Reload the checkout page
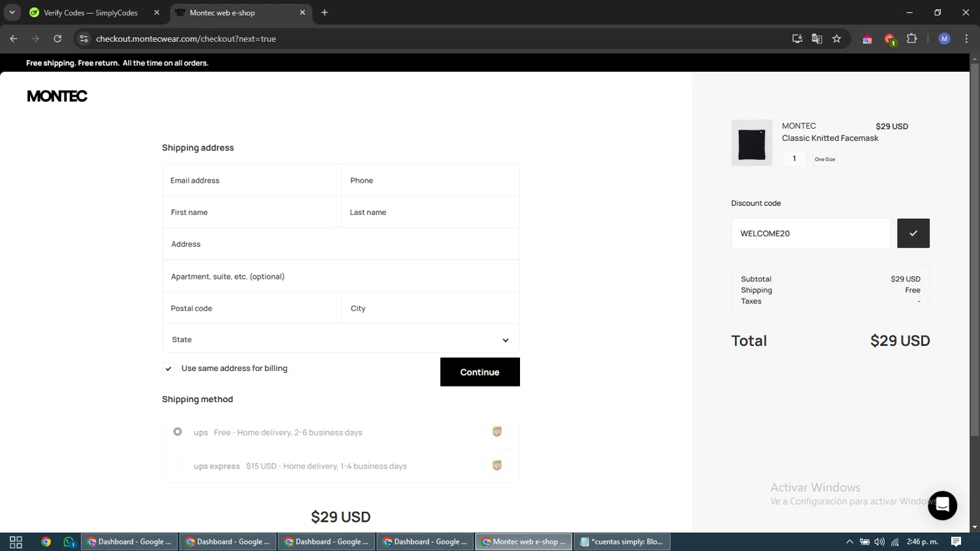980x551 pixels. click(x=57, y=39)
